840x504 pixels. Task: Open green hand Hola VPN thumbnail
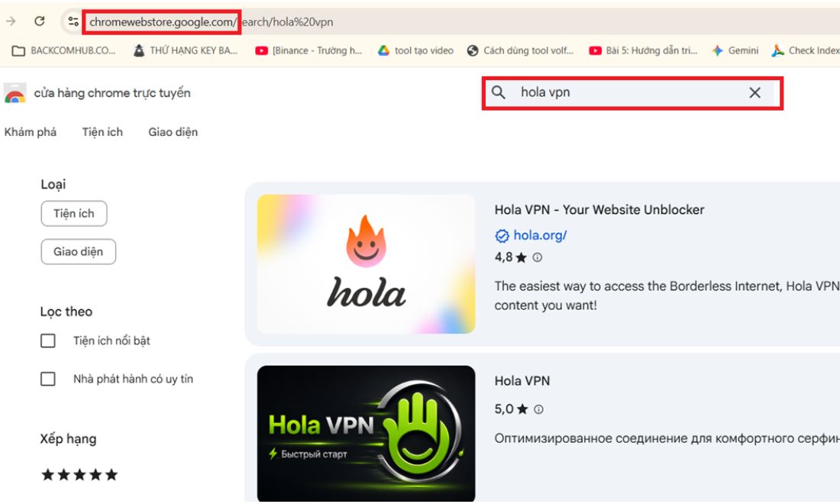tap(366, 433)
